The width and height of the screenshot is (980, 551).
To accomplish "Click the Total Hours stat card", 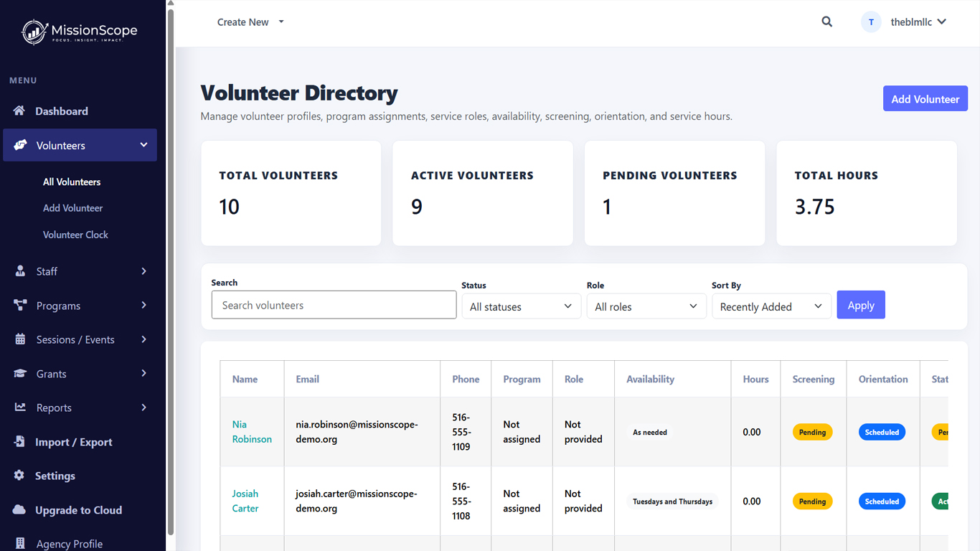I will click(x=867, y=193).
